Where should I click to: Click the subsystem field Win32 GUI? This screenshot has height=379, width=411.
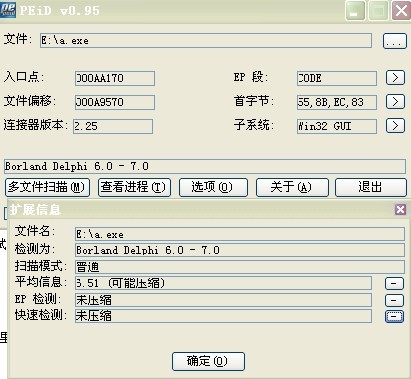(337, 126)
